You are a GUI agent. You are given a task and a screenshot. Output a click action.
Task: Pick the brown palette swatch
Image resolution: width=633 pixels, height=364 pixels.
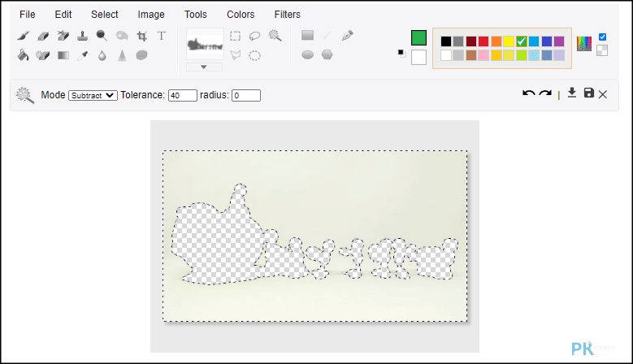tap(471, 55)
